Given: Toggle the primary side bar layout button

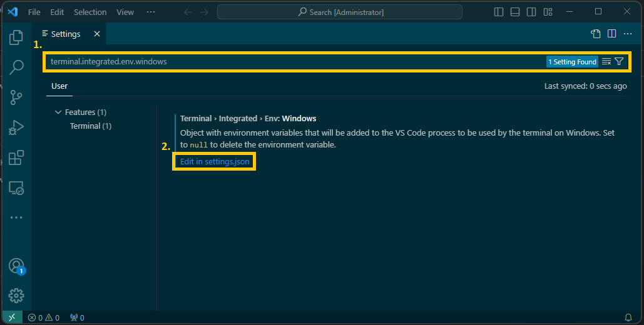Looking at the screenshot, I should (499, 12).
